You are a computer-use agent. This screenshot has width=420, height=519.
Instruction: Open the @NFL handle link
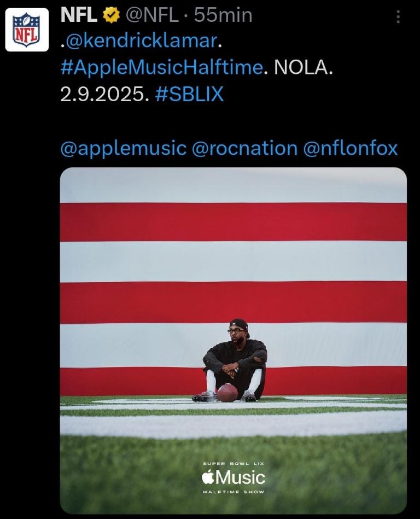tap(153, 16)
